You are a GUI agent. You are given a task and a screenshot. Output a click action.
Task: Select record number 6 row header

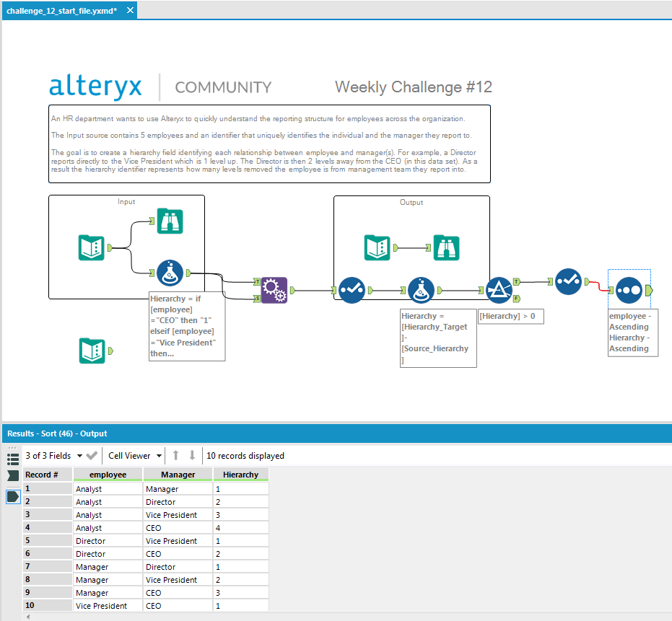[47, 554]
